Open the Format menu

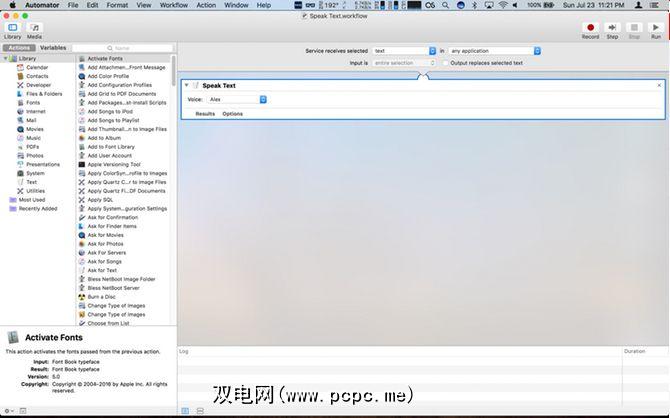tap(117, 5)
